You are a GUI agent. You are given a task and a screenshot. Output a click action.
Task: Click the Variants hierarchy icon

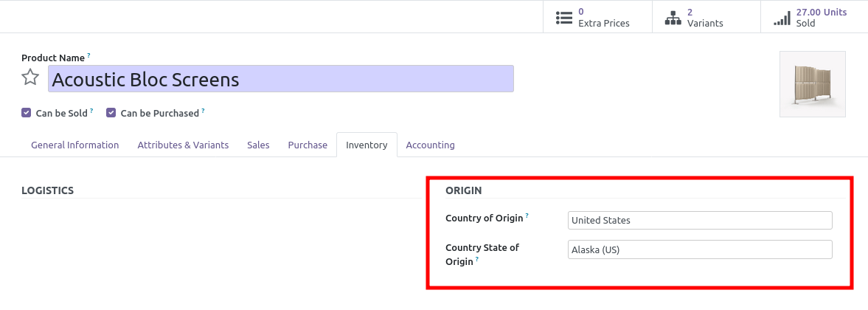673,18
